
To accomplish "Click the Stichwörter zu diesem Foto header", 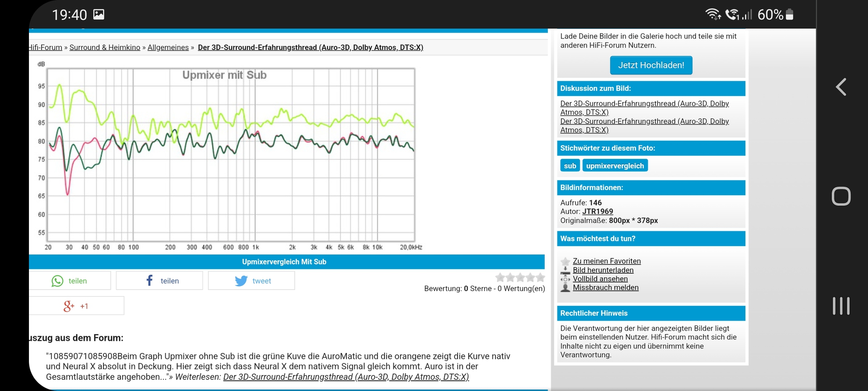I will click(651, 148).
